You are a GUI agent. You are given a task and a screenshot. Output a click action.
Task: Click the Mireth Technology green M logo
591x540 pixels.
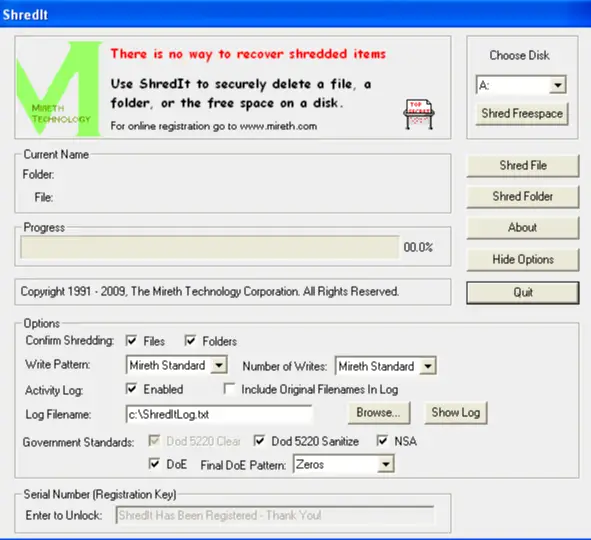coord(59,88)
